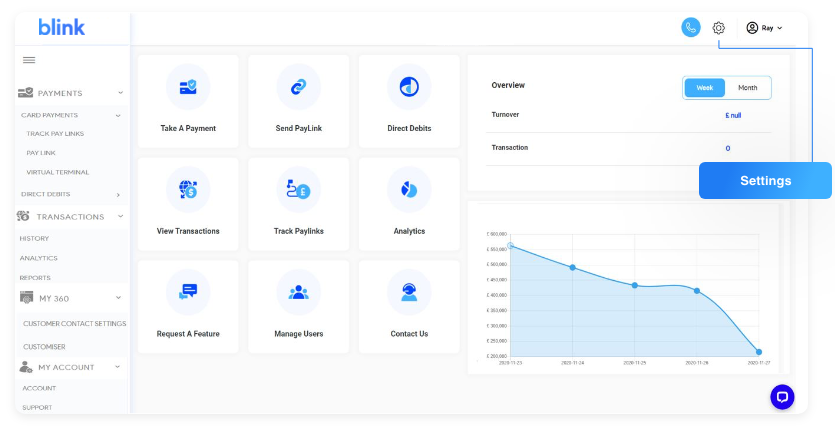835x432 pixels.
Task: Open Support in sidebar
Action: [x=37, y=407]
